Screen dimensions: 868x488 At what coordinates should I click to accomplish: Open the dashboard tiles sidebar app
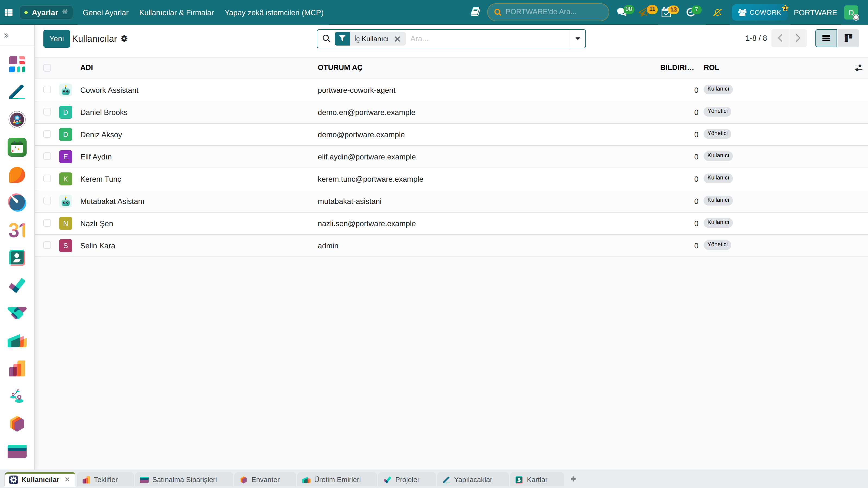click(17, 64)
